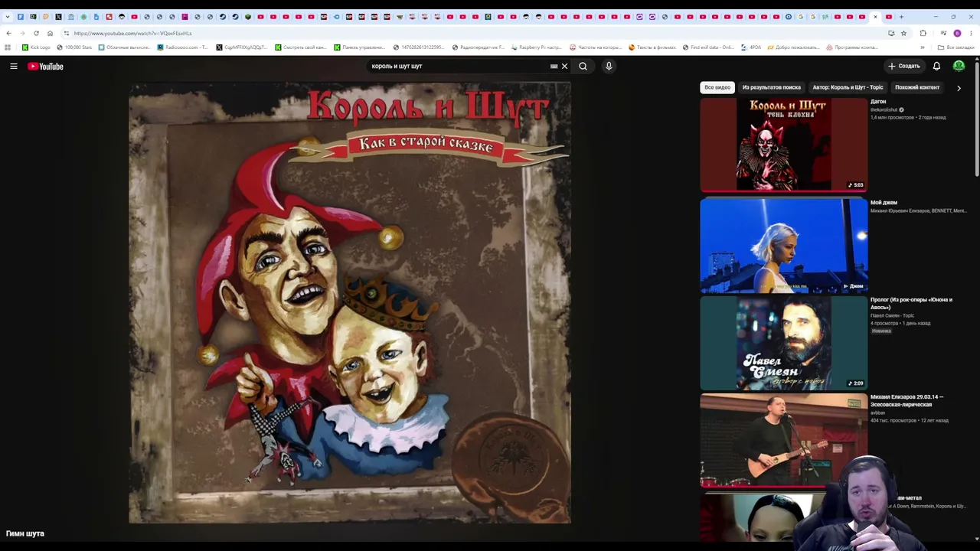Open YouTube notifications bell
980x551 pixels.
tap(936, 67)
